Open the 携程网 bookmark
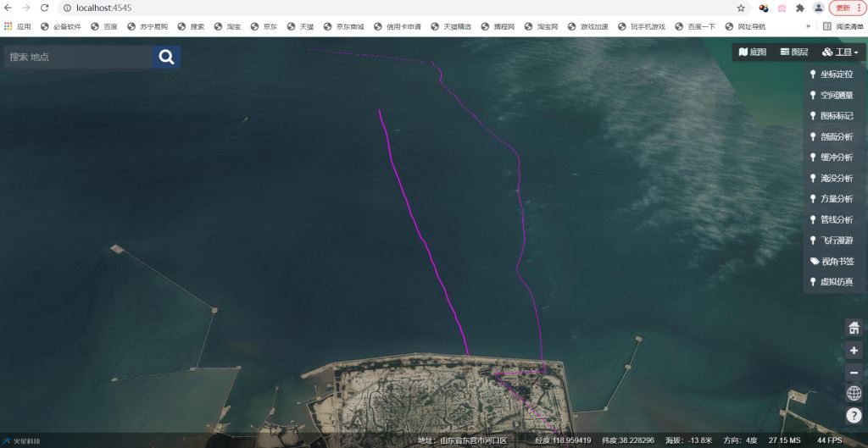Viewport: 868px width, 448px height. [x=498, y=26]
